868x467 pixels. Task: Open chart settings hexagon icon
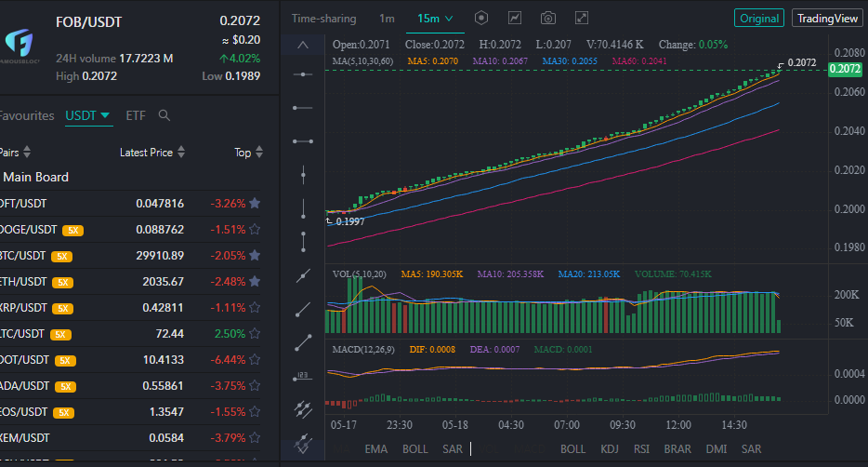coord(481,19)
